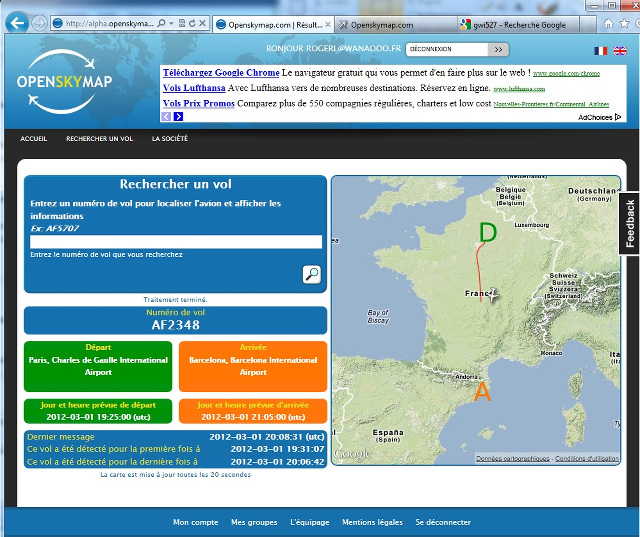Open the Données cartographiques map link
Viewport: 640px width, 537px height.
click(x=513, y=459)
